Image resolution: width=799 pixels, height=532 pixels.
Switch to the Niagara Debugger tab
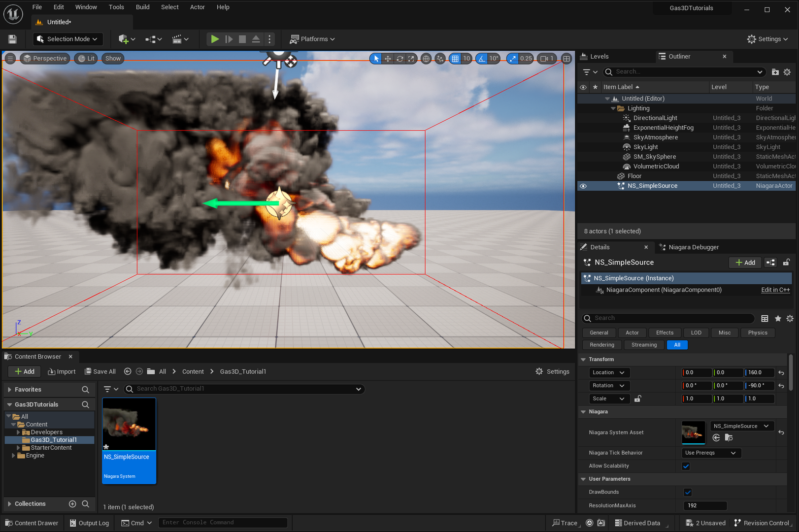694,247
